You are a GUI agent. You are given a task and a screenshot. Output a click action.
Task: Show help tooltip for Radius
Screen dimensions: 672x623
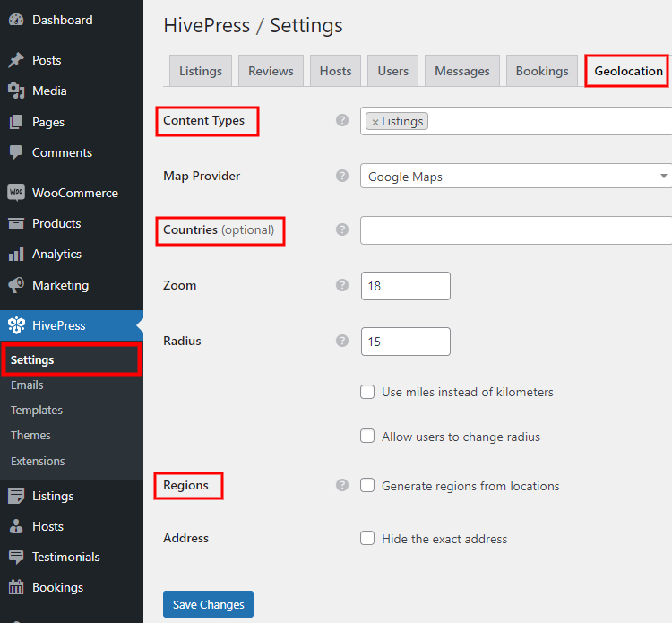click(342, 341)
